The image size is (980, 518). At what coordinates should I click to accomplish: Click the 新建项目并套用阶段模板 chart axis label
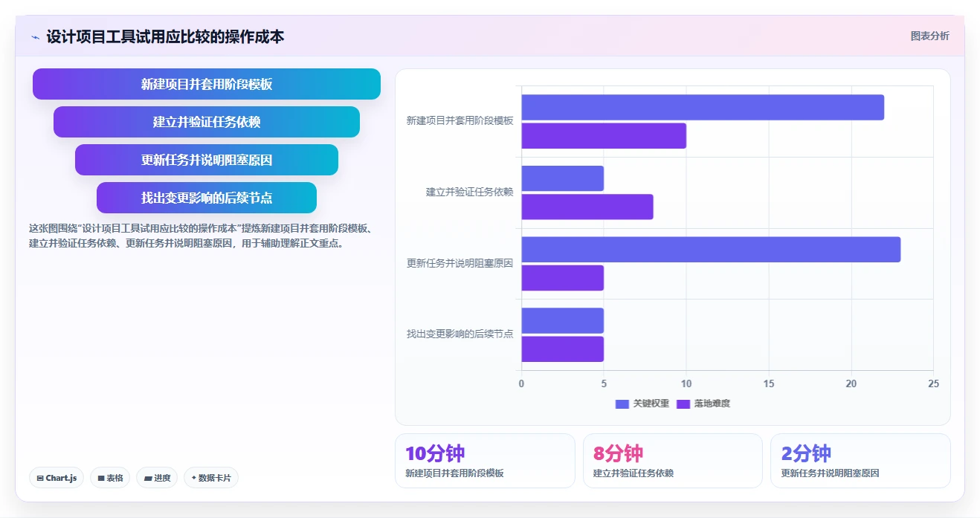click(x=460, y=120)
